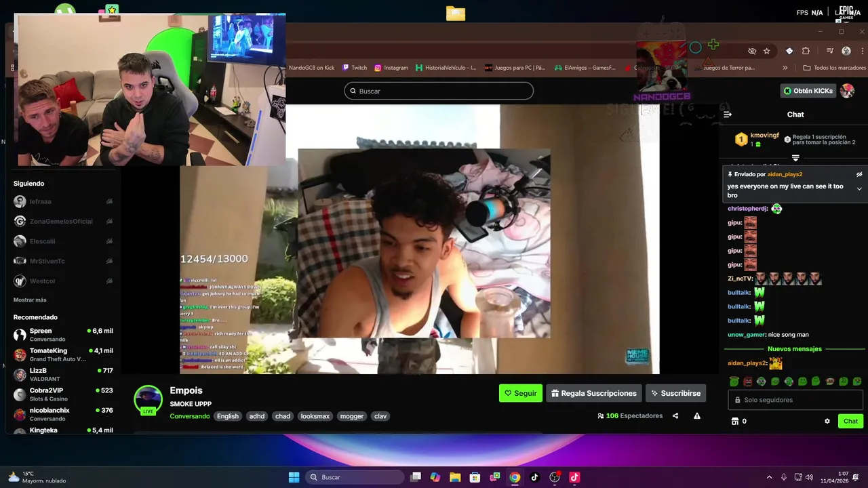Open the Empois channel avatar
This screenshot has width=868, height=488.
[x=148, y=400]
